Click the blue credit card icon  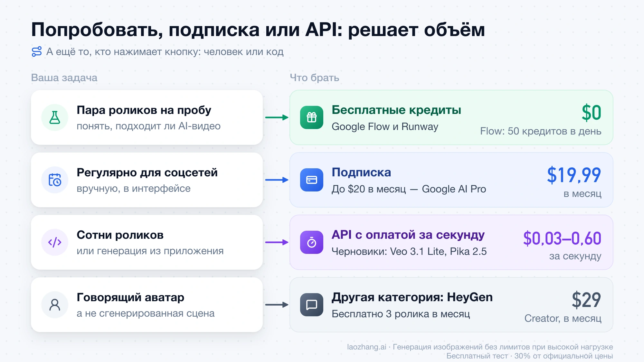312,180
